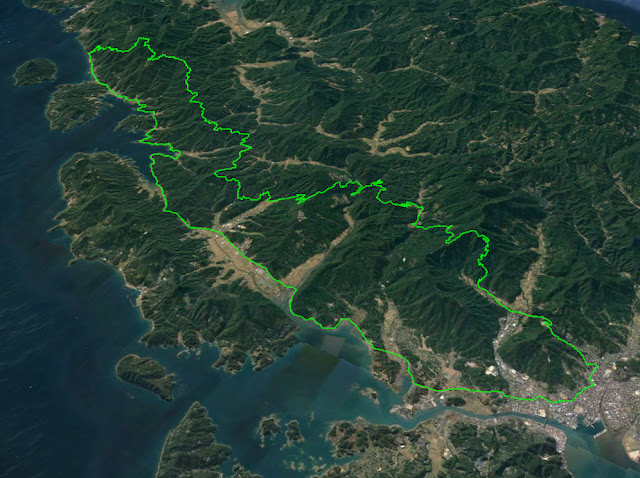The image size is (640, 478).
Task: Select the northernmost peak of the green route
Action: 144,40
